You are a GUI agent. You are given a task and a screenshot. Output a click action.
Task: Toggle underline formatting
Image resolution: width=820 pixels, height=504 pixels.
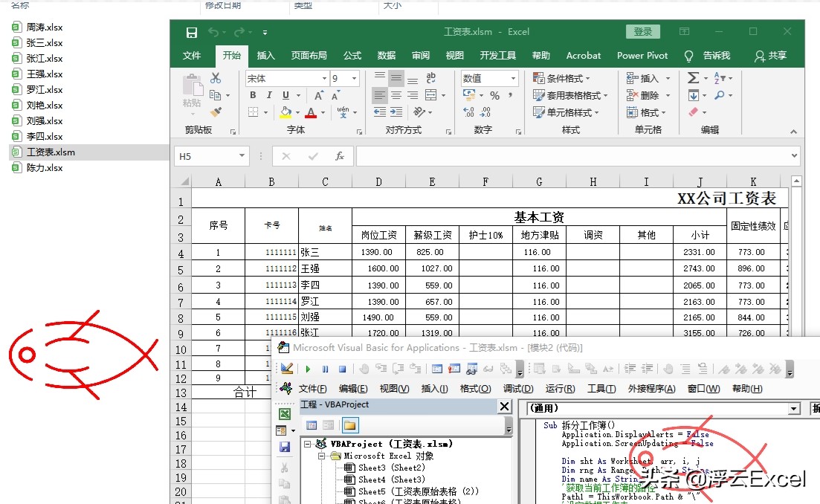coord(285,95)
